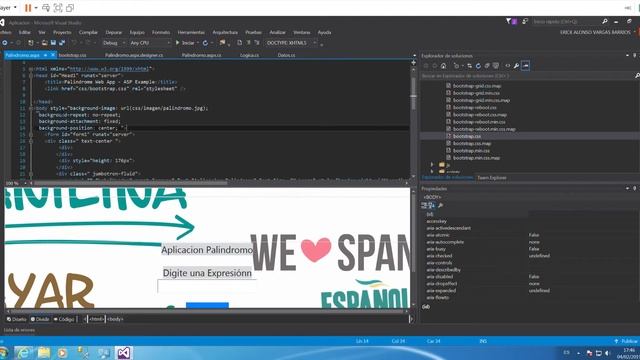This screenshot has width=640, height=360.
Task: Click the navigate backward circle arrow icon
Action: (x=4, y=42)
